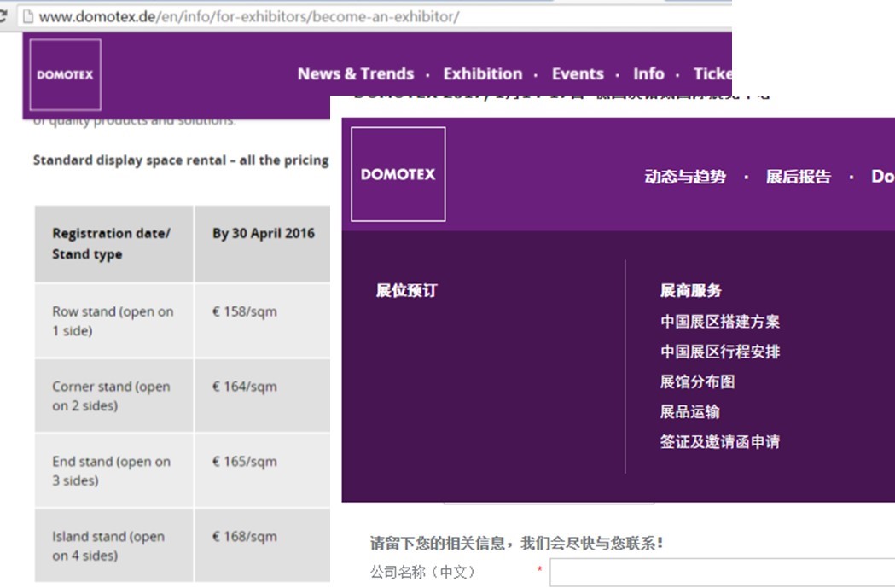Click the 请留下您的相关信息 prompt text
This screenshot has height=588, width=895.
[x=516, y=543]
